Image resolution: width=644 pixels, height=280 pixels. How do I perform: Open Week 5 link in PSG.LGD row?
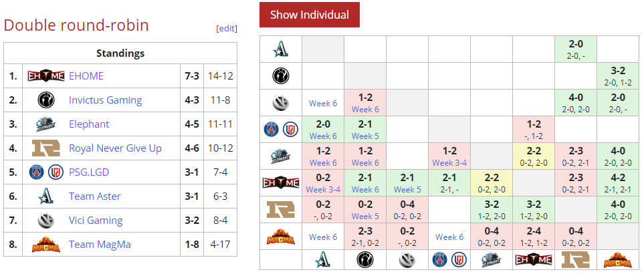coord(365,136)
